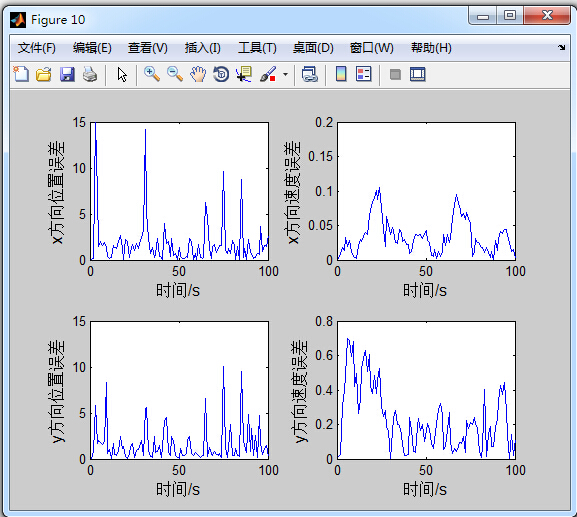Select the Rotate 3D tool

point(221,74)
